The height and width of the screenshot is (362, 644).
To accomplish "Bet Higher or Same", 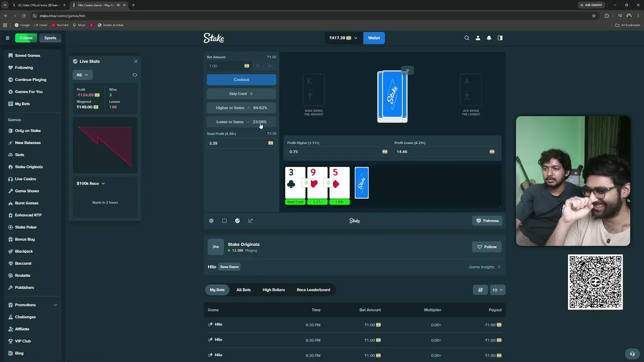I will (242, 108).
